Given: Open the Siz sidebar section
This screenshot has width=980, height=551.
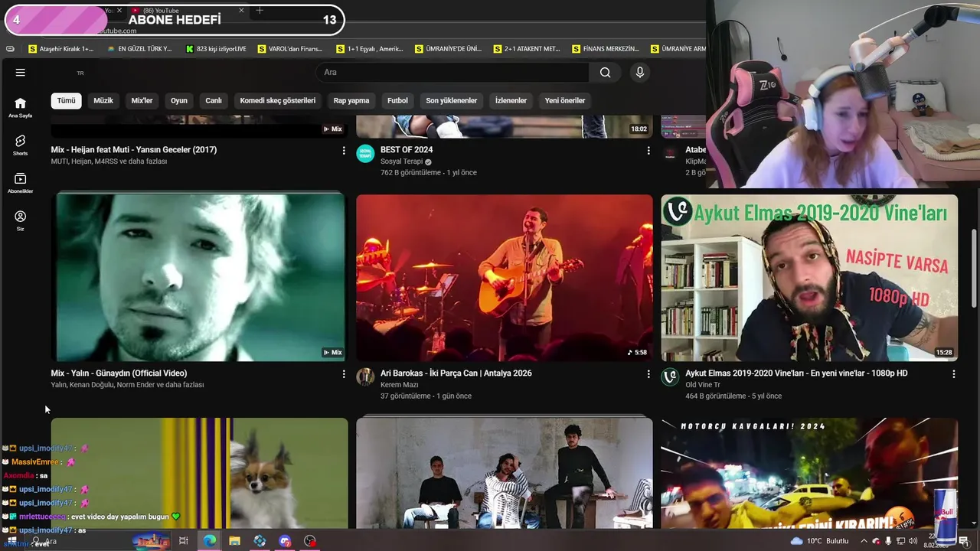Looking at the screenshot, I should click(21, 221).
